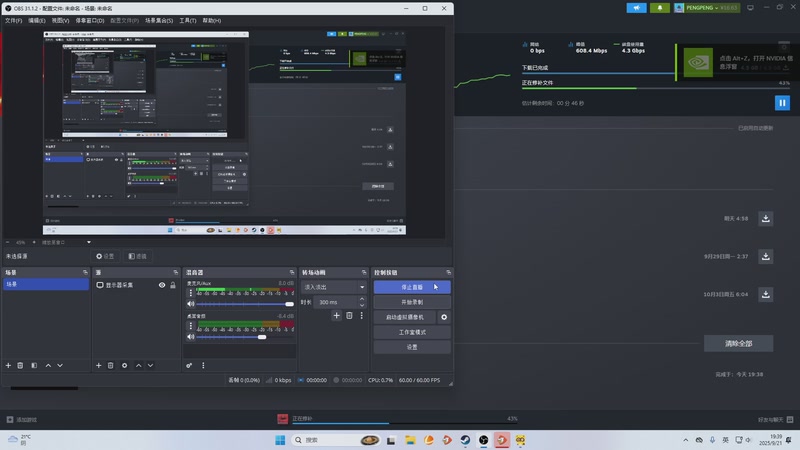Click download icon next to 昨天 4:58
Image resolution: width=800 pixels, height=450 pixels.
pos(766,218)
